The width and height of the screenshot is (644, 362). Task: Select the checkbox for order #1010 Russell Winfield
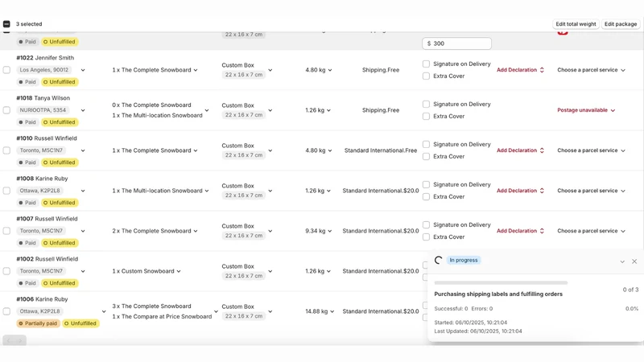6,150
